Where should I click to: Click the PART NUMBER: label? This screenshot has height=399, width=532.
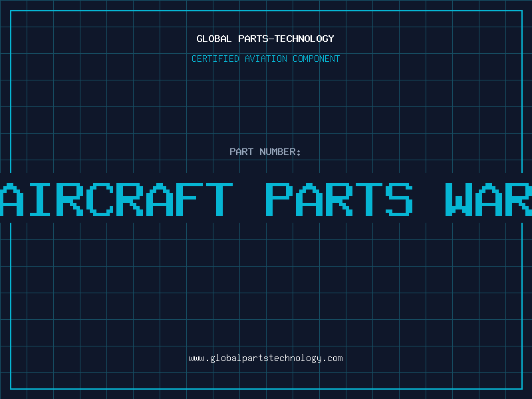click(x=265, y=152)
